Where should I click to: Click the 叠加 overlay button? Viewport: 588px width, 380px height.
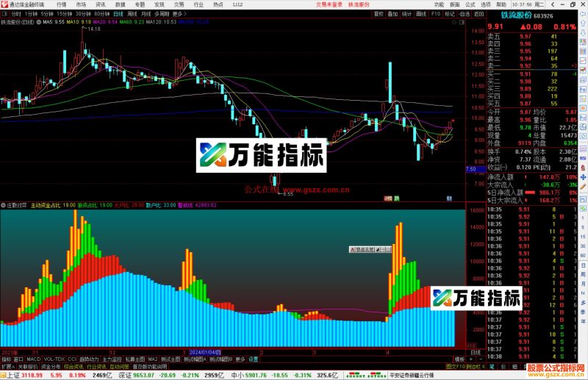(x=392, y=14)
